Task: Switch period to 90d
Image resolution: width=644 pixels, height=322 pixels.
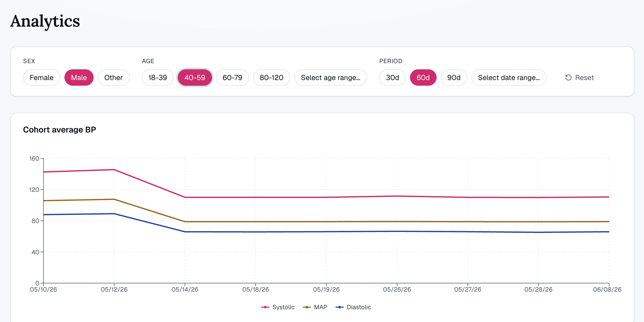Action: coord(454,77)
